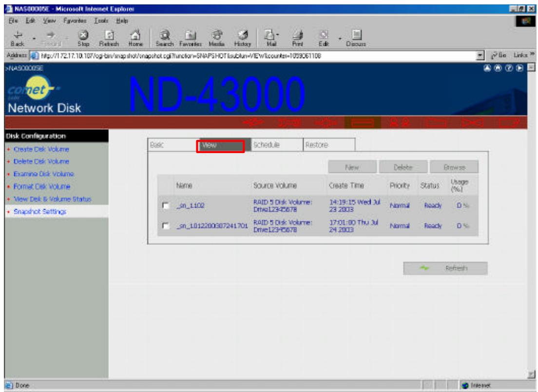Click the Delete snapshot button

(403, 167)
